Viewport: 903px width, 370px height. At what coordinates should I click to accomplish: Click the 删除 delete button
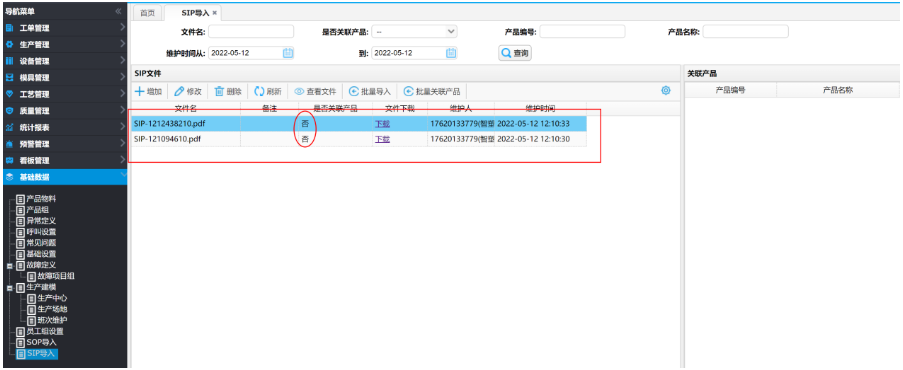pos(228,91)
